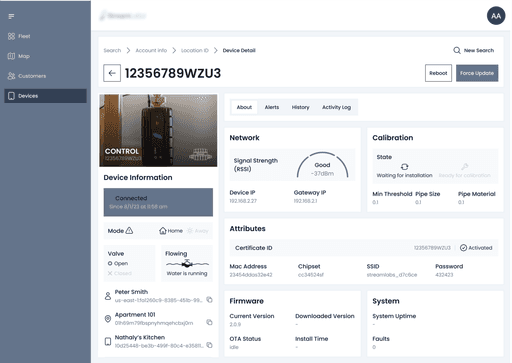Click the Peter Smith user icon
Viewport: 512px width, 363px height.
pos(108,296)
